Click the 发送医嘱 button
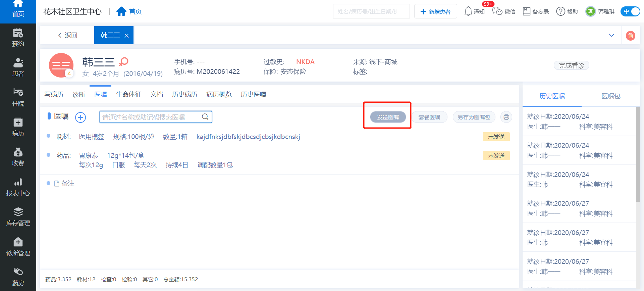644x291 pixels. click(388, 117)
